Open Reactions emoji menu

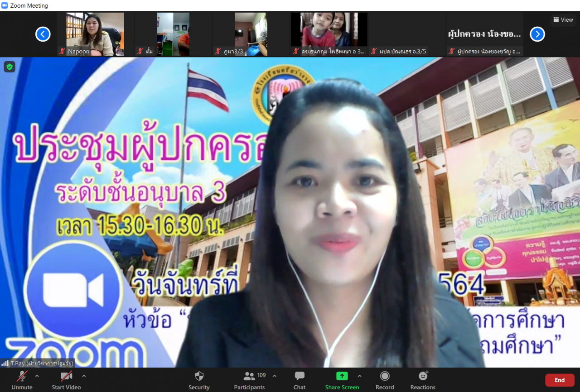[x=423, y=380]
